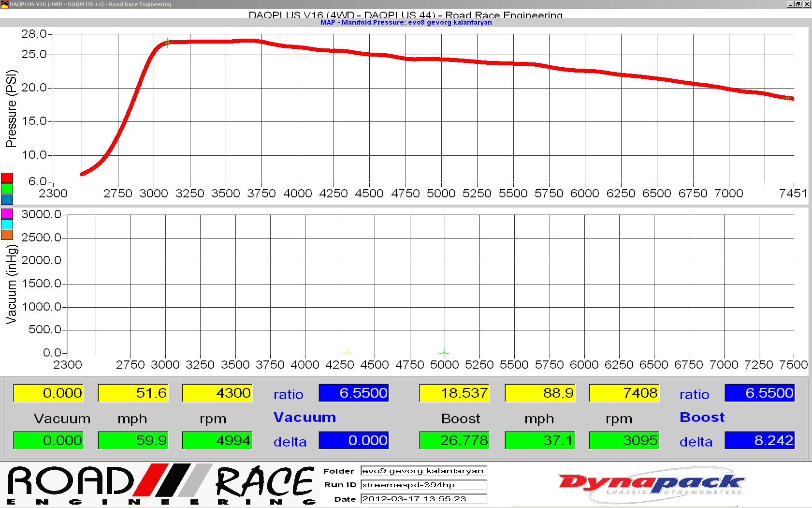Click the yellow mph value 88.9
The height and width of the screenshot is (508, 812).
pyautogui.click(x=540, y=393)
